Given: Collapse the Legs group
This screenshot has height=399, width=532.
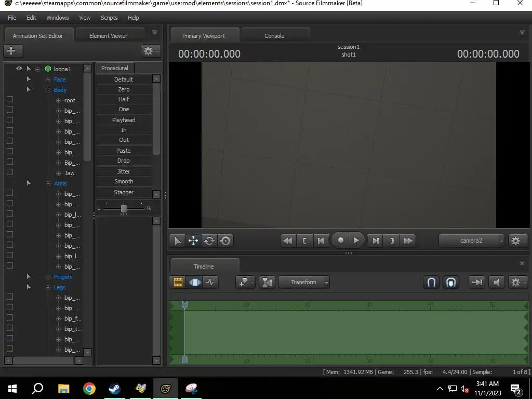Looking at the screenshot, I should [48, 288].
